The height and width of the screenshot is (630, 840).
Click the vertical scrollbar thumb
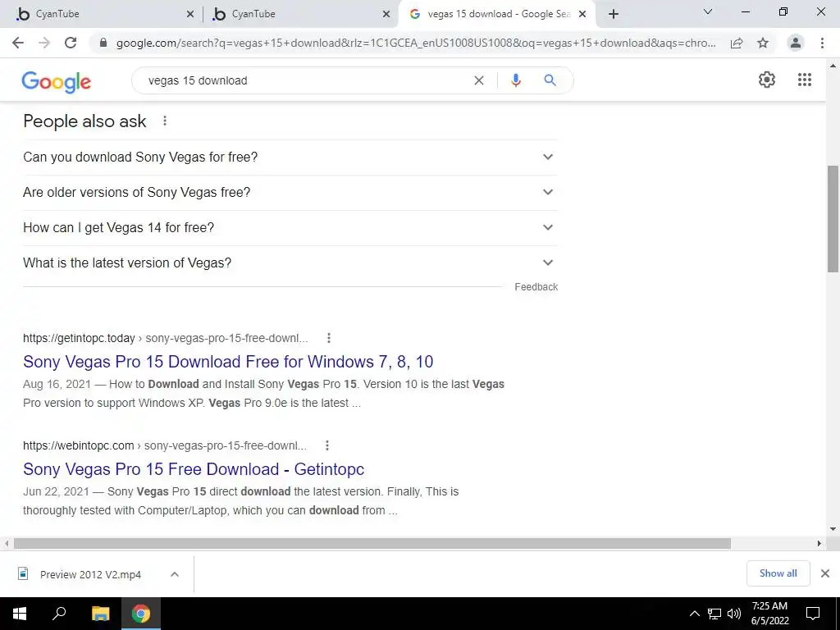(x=833, y=219)
